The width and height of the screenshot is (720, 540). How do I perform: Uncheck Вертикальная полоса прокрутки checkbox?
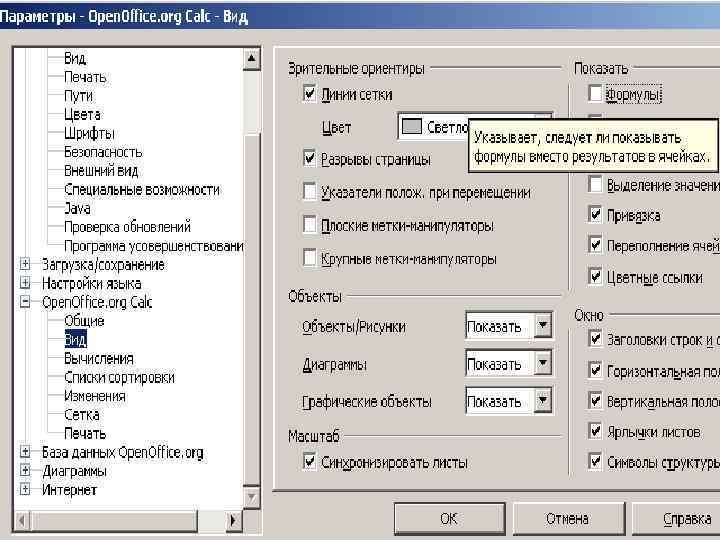pyautogui.click(x=595, y=401)
